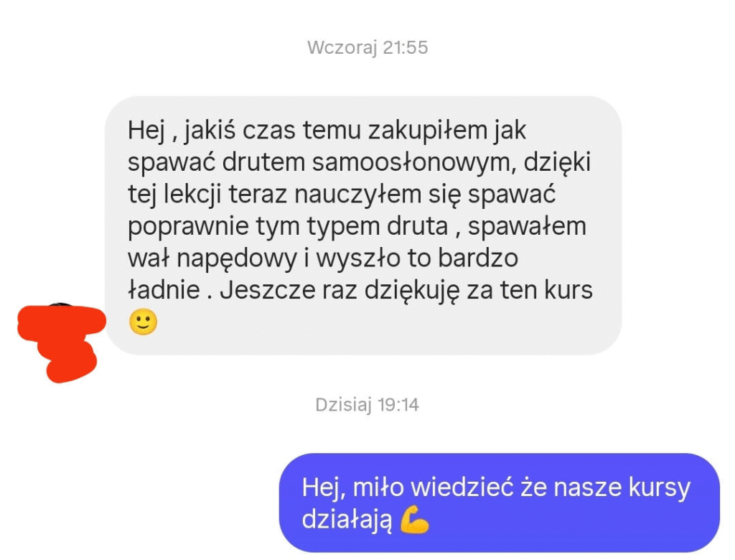
Task: Select the purple sent reply bubble
Action: [x=500, y=503]
